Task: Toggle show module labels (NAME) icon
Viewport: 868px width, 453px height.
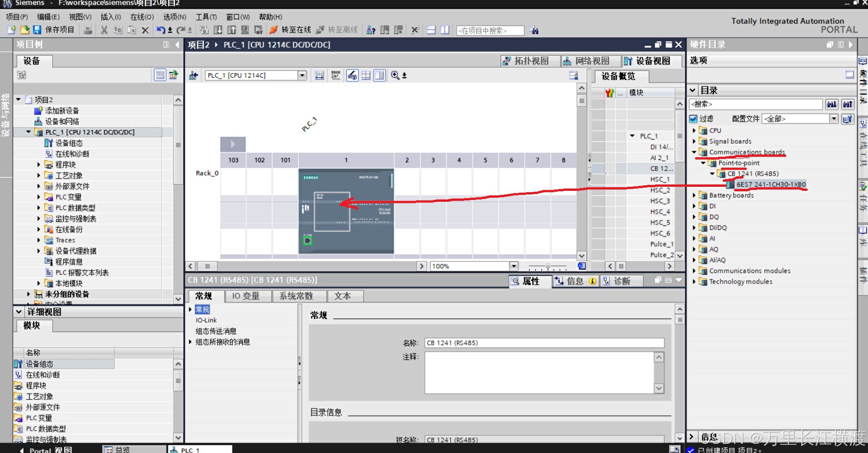Action: pos(335,75)
